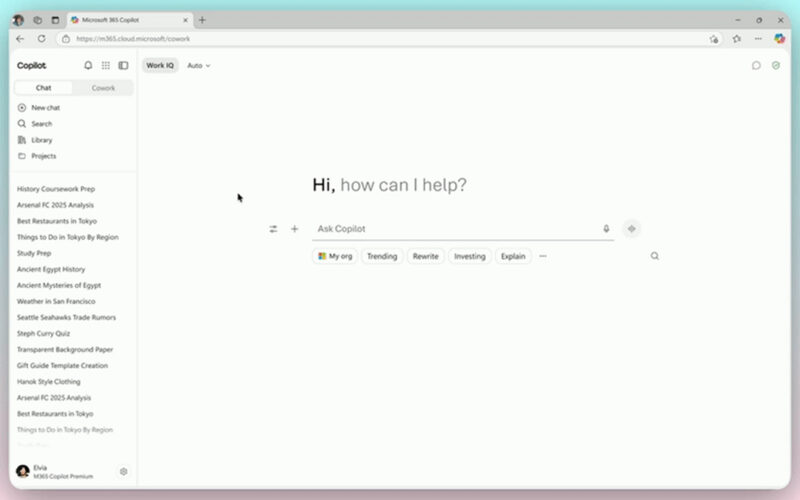This screenshot has height=500, width=800.
Task: Switch to the Cowork tab
Action: [103, 88]
